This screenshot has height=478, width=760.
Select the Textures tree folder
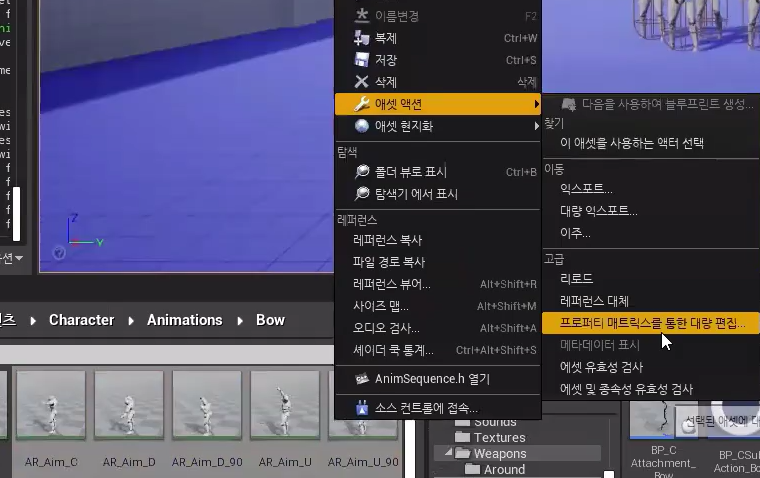pos(499,437)
